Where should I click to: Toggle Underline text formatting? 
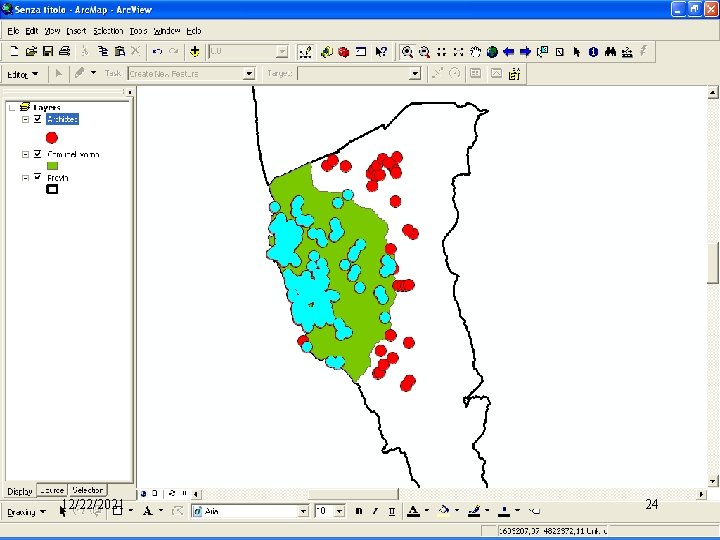(x=392, y=511)
